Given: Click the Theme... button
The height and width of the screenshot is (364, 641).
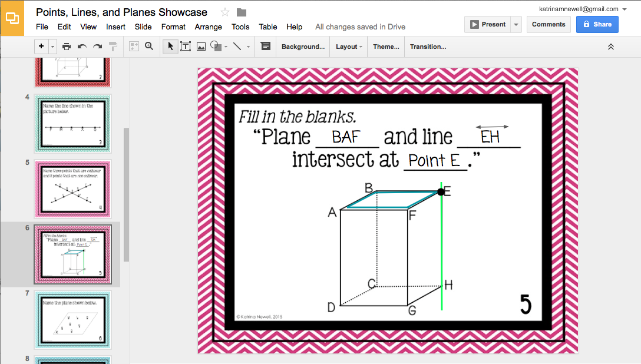Looking at the screenshot, I should click(x=386, y=47).
